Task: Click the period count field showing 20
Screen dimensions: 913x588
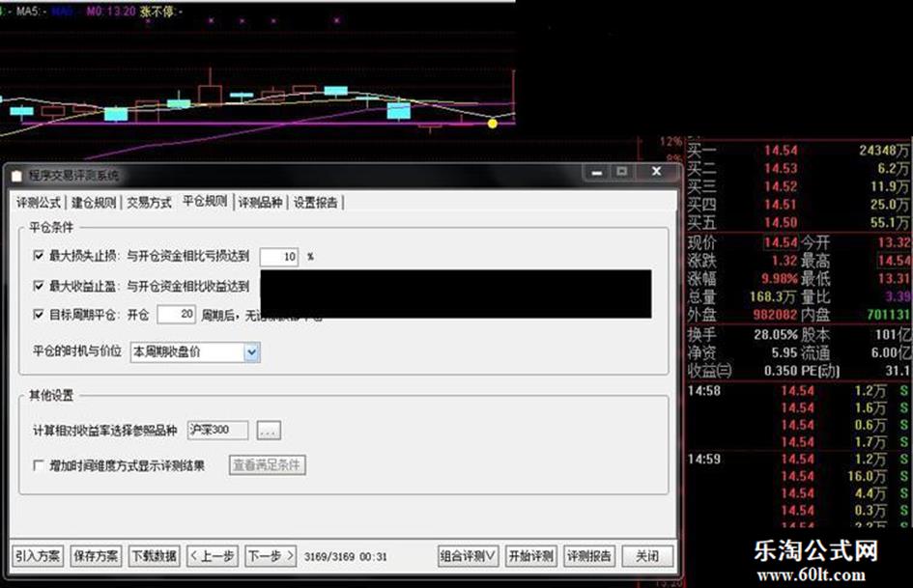Action: [176, 315]
